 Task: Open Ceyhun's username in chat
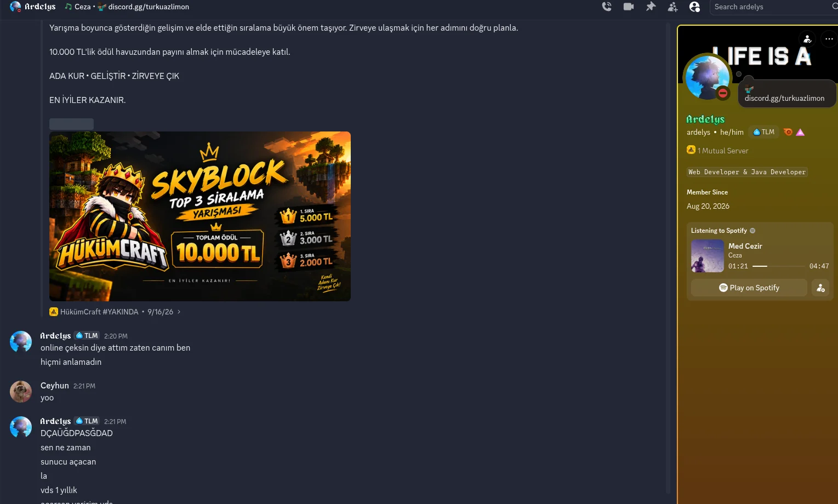coord(55,386)
